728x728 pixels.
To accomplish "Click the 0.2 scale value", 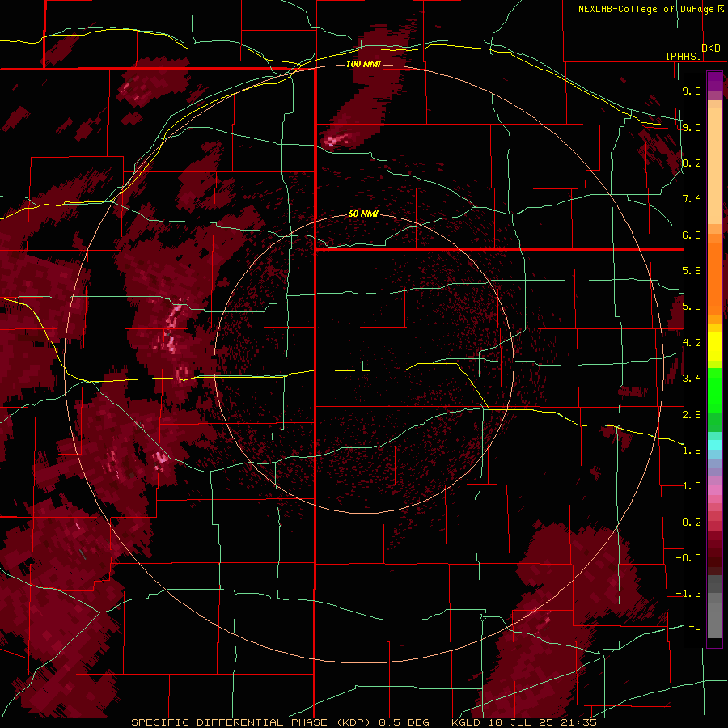I will pyautogui.click(x=692, y=523).
